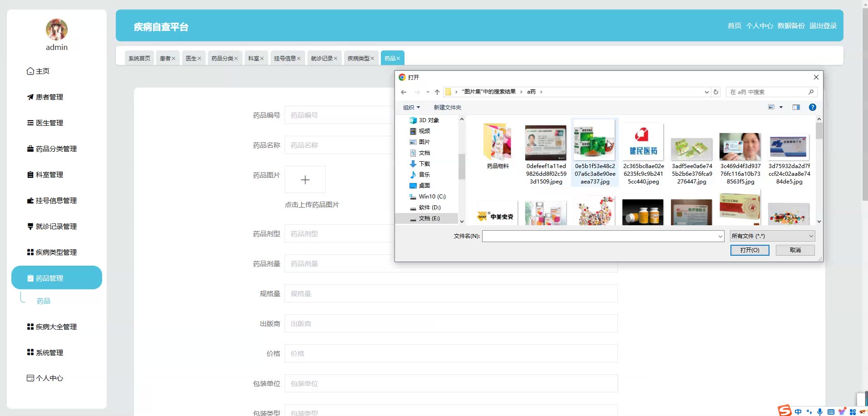Open the 所有文件 (*.*) file type dropdown
The image size is (868, 416).
(x=772, y=236)
